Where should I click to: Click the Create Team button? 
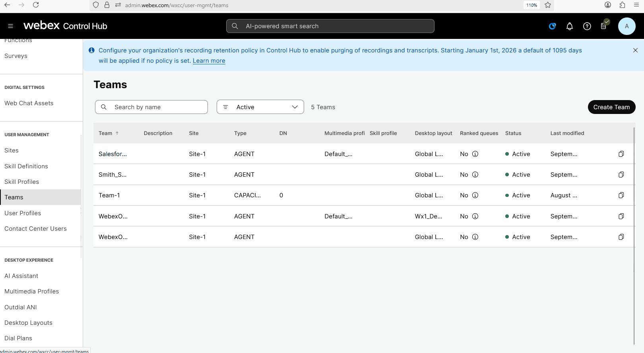pyautogui.click(x=611, y=107)
